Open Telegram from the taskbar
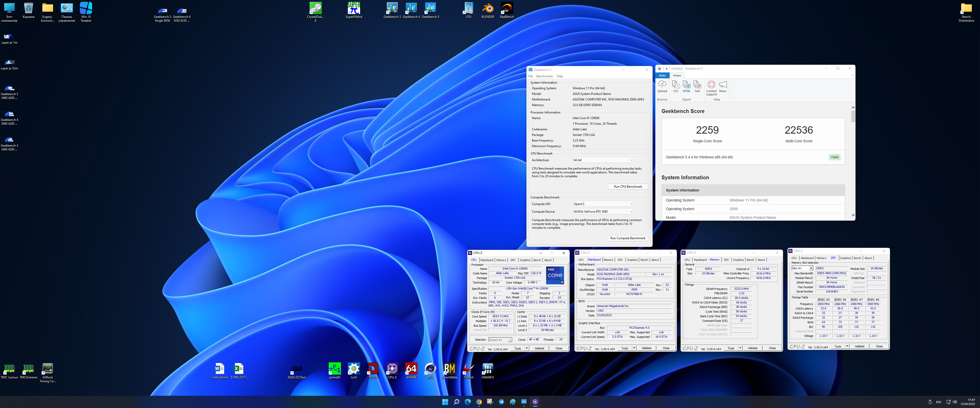This screenshot has width=980, height=408. (501, 402)
